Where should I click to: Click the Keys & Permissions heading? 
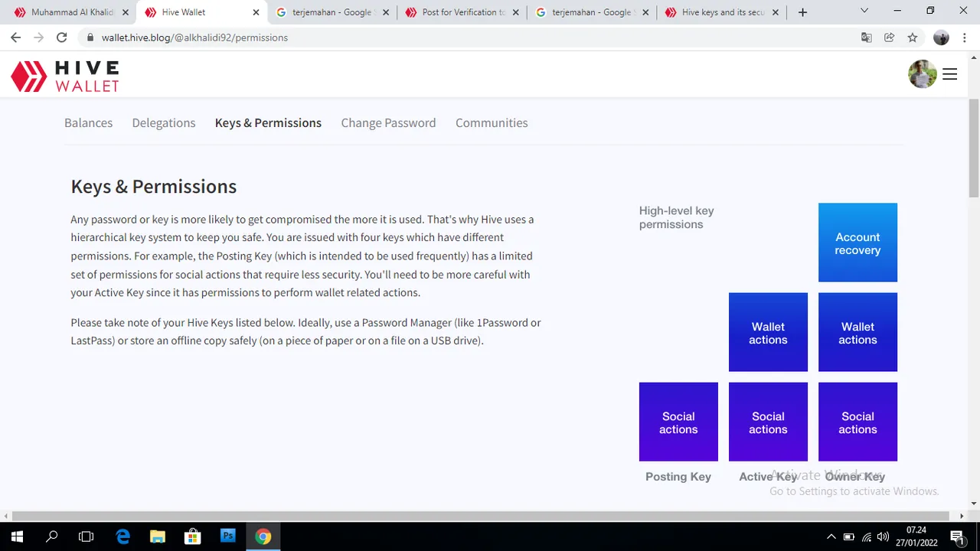(154, 187)
